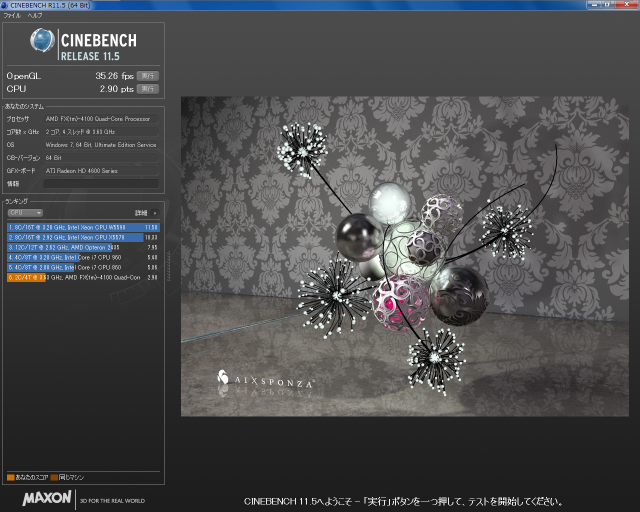Select ranking row 2 Xeon X5570

coord(83,237)
